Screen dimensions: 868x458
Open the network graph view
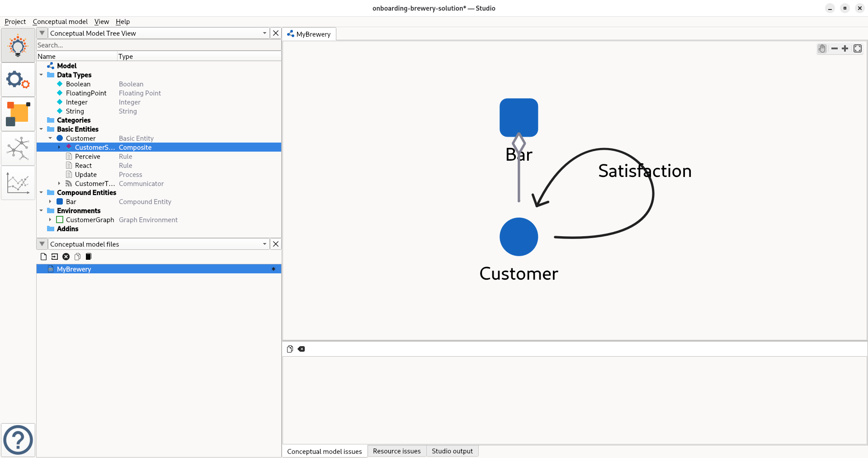click(x=18, y=148)
